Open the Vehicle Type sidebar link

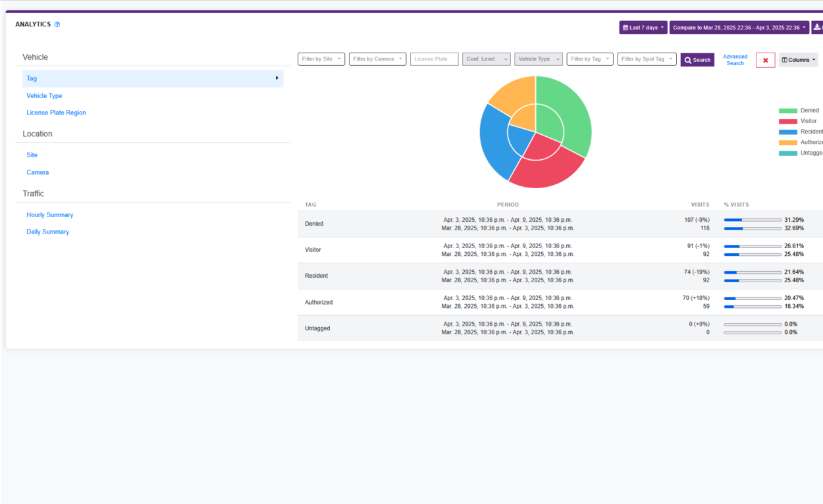coord(44,95)
